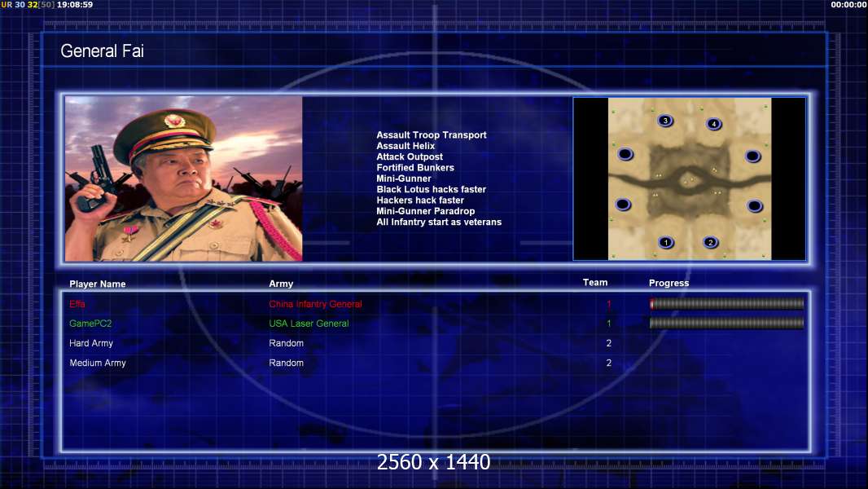Pick the empty start marker above position 2
The width and height of the screenshot is (868, 489).
755,206
